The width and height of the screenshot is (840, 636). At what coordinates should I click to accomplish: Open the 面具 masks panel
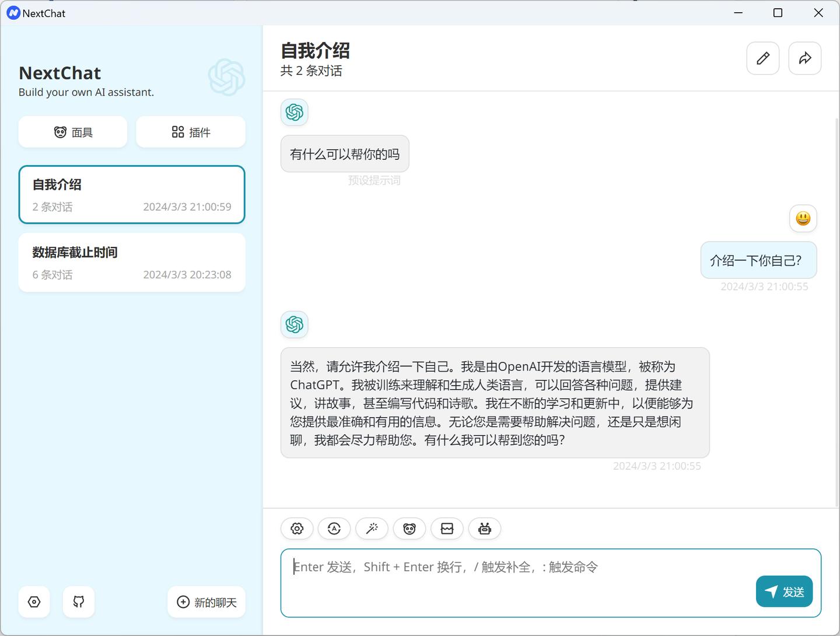tap(72, 132)
